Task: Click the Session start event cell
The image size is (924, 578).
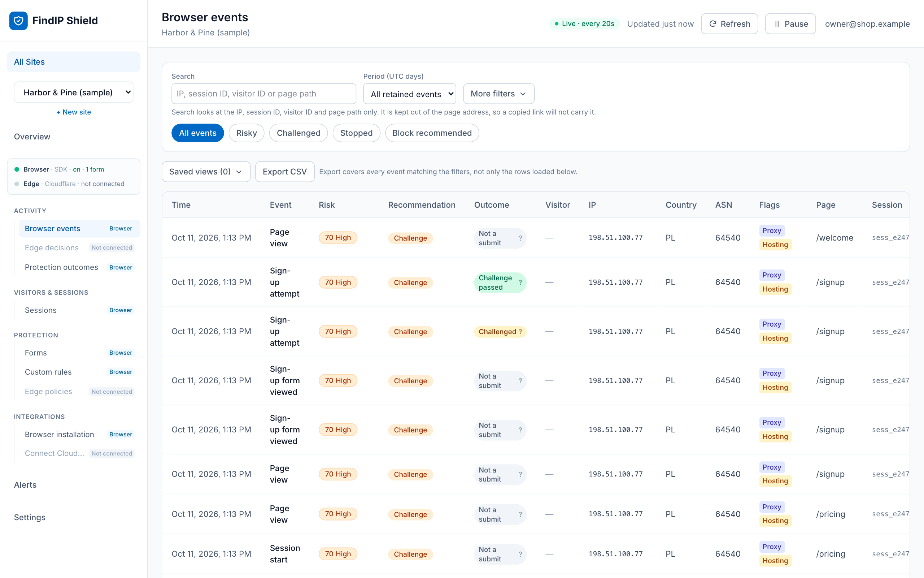Action: point(285,554)
